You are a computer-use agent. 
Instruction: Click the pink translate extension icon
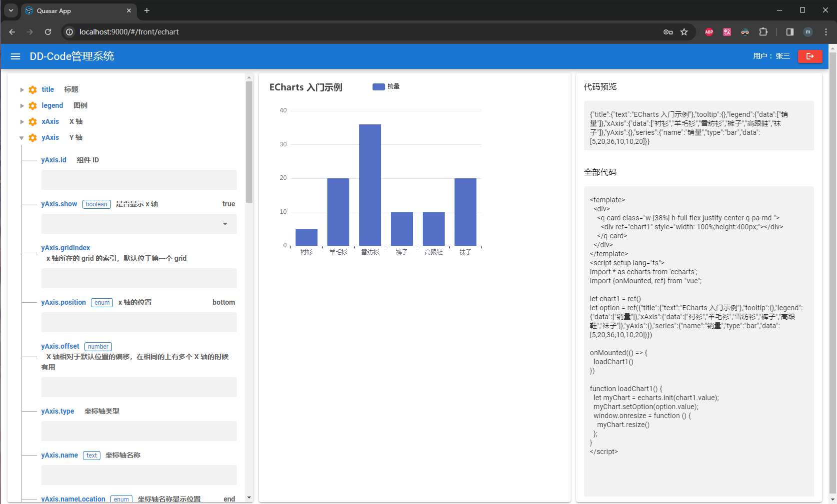click(727, 32)
